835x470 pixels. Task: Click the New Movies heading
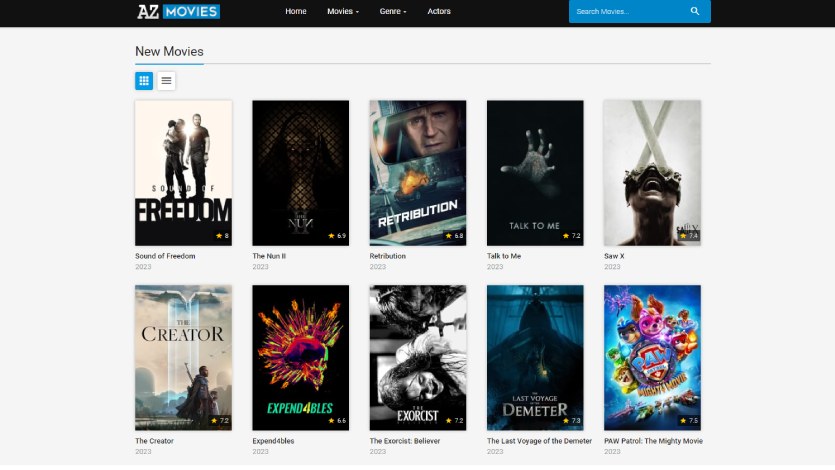pyautogui.click(x=169, y=52)
